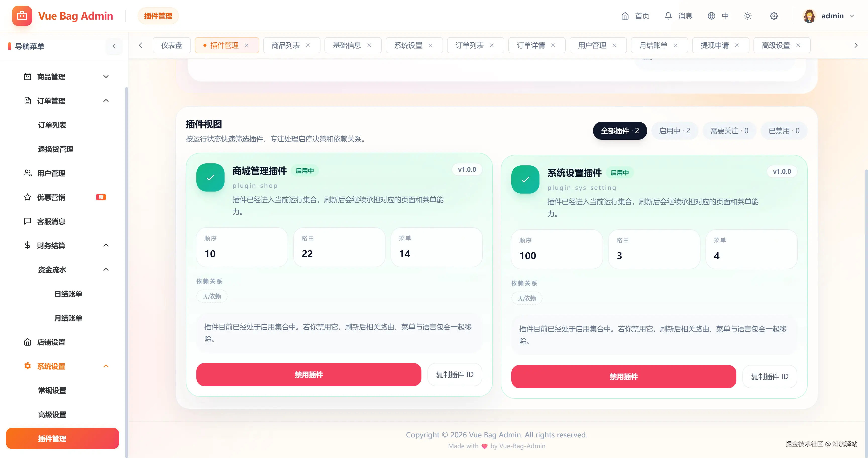Viewport: 868px width, 458px height.
Task: Open the home page via house icon
Action: 625,16
